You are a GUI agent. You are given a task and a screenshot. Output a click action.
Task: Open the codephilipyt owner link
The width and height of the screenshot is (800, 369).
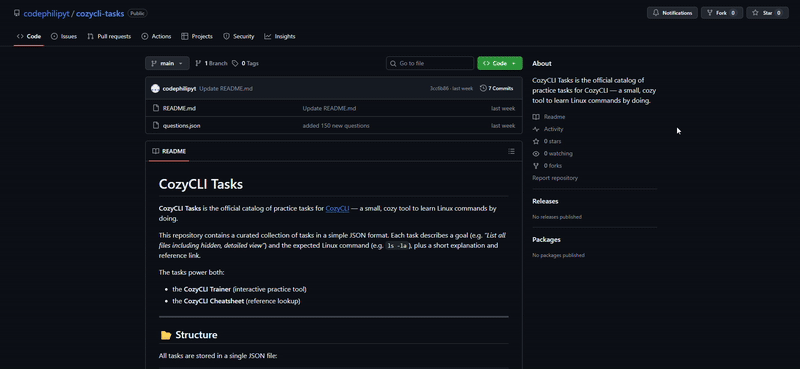coord(47,14)
